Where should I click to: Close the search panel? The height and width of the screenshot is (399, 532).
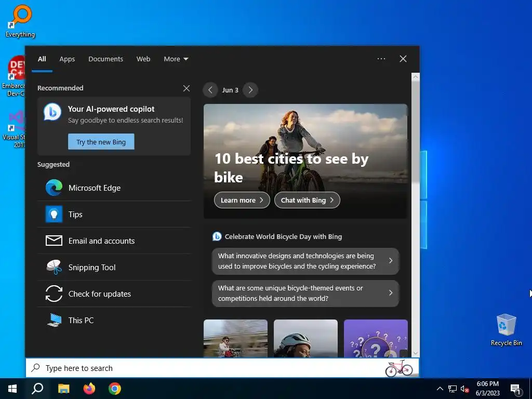[x=403, y=59]
